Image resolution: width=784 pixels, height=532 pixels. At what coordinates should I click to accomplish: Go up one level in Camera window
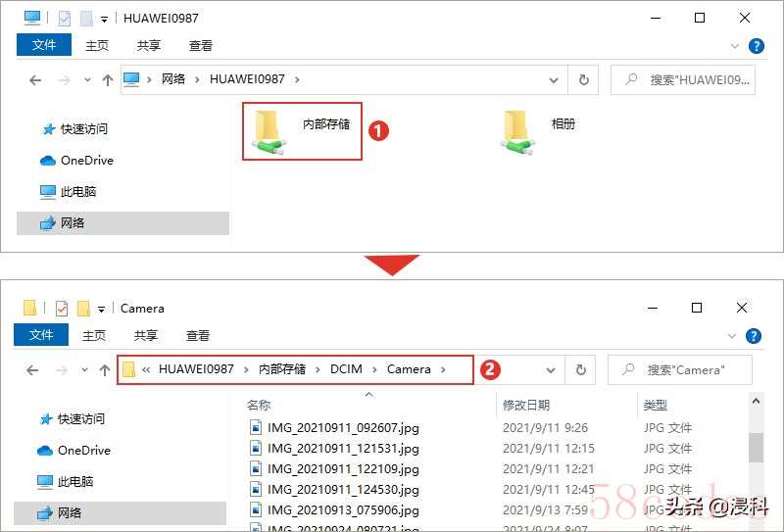pos(105,370)
